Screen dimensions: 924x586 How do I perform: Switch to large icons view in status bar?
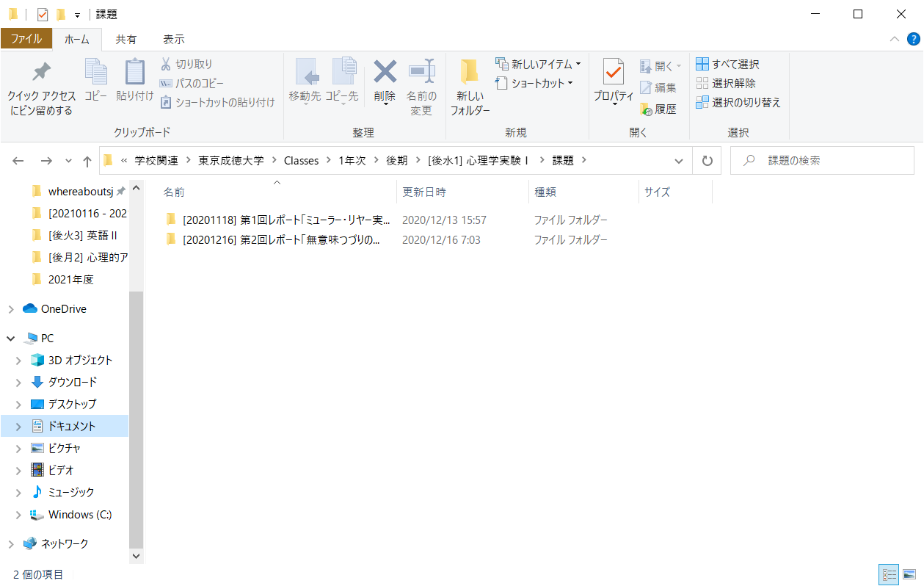[x=909, y=574]
